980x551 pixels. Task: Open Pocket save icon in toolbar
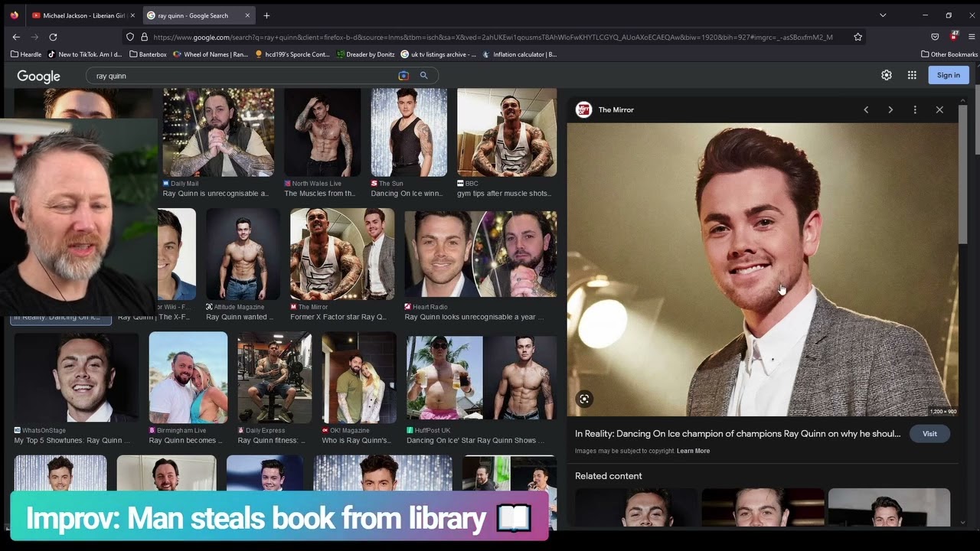tap(935, 37)
